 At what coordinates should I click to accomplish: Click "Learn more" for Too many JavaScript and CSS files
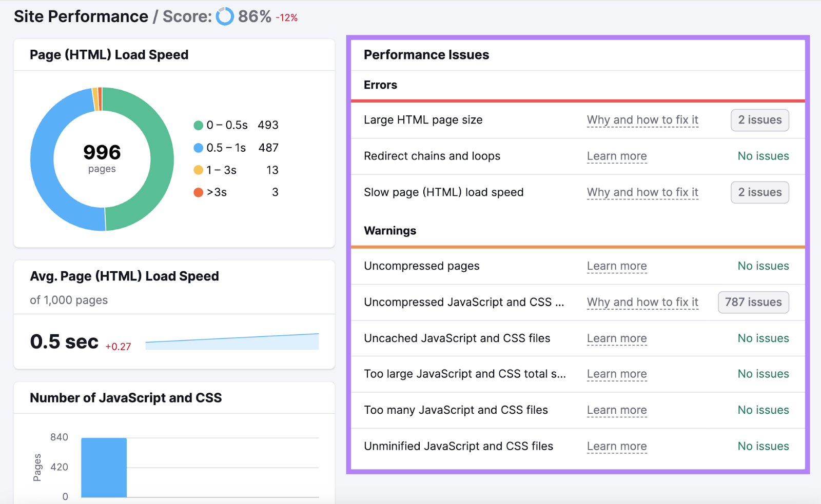click(x=616, y=410)
